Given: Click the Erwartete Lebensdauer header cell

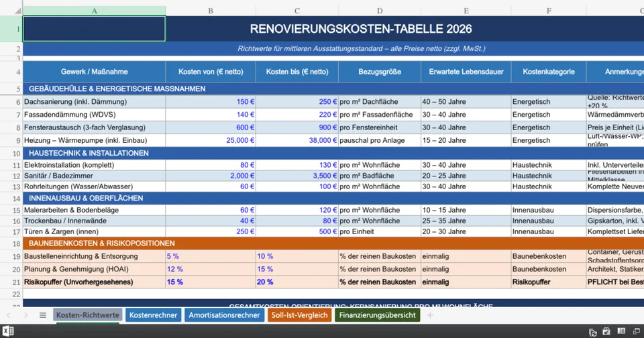Looking at the screenshot, I should coord(466,72).
